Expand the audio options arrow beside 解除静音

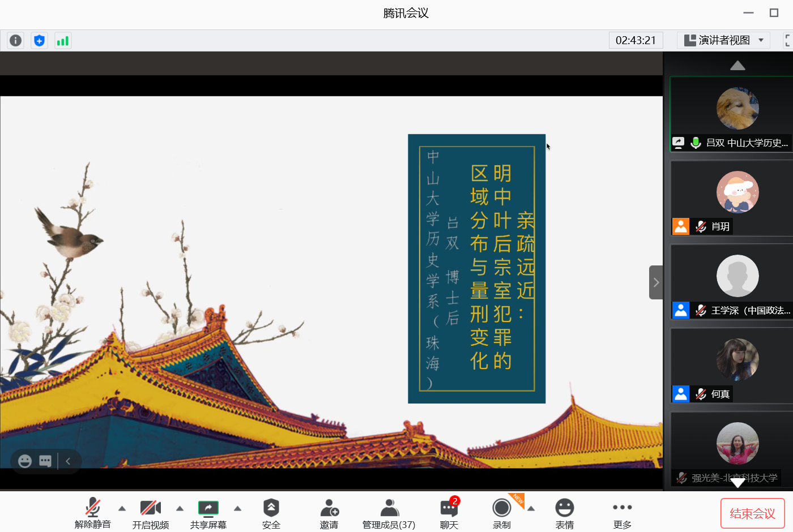click(x=122, y=508)
